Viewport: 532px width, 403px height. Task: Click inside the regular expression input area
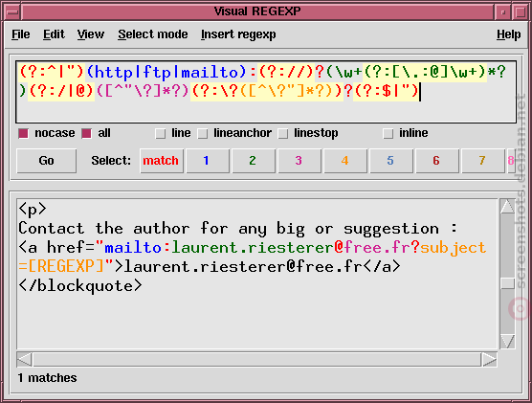coord(266,92)
